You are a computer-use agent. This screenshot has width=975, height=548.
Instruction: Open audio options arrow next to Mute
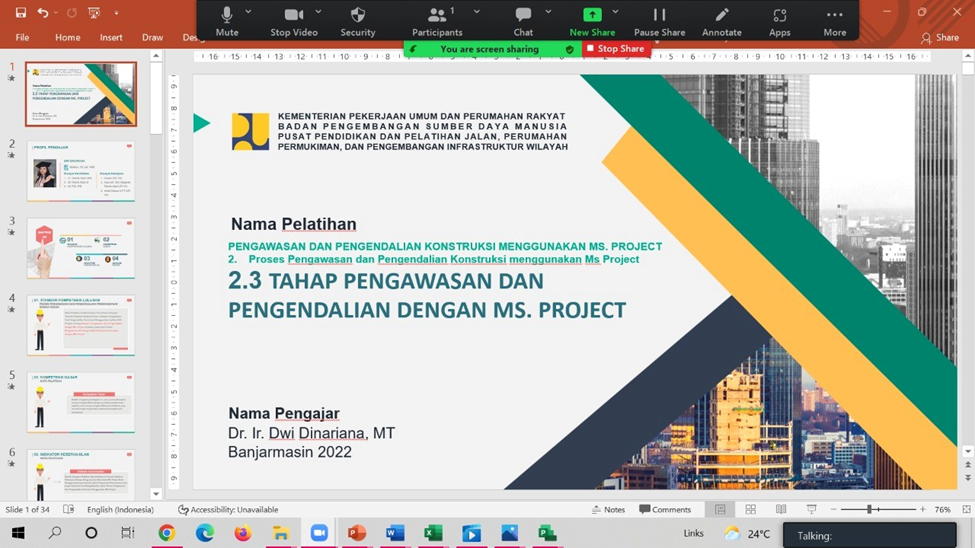tap(248, 12)
